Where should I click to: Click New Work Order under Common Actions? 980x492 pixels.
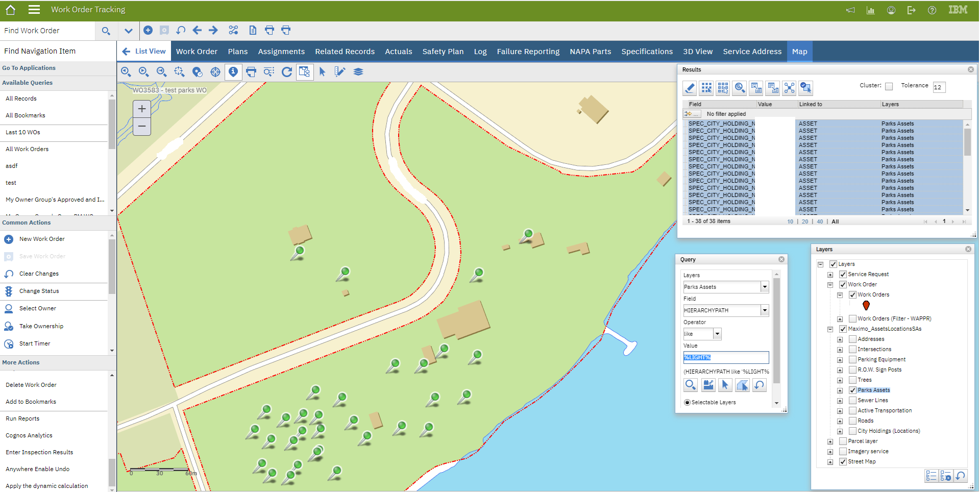(41, 239)
